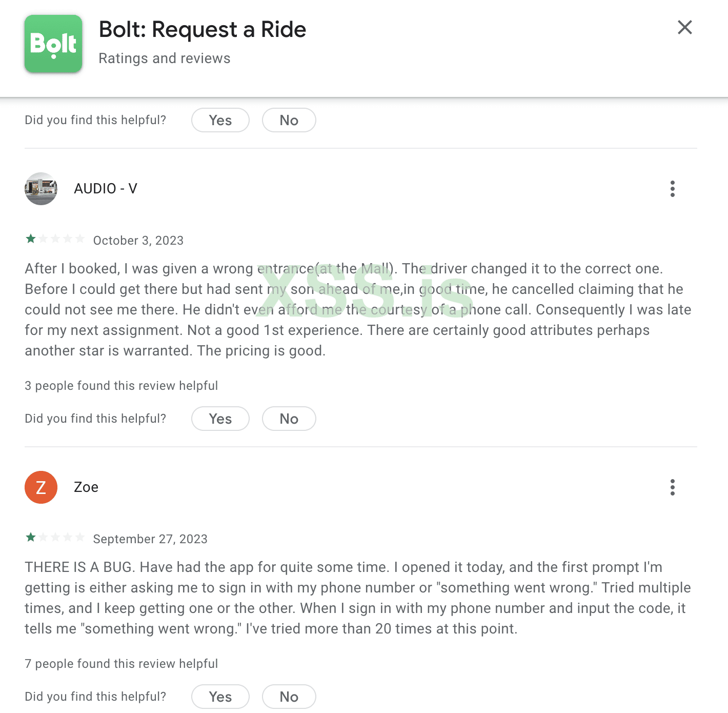Select the filled star on AUDIO - V's rating
This screenshot has height=713, width=728.
(x=31, y=238)
